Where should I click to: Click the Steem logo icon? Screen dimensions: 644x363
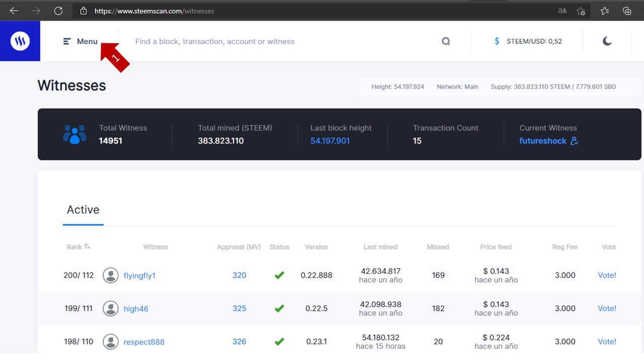tap(20, 41)
